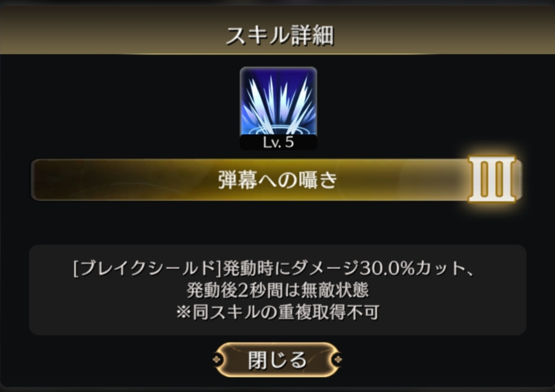Select the 弾幕への囁き skill name banner
The height and width of the screenshot is (392, 555).
276,180
